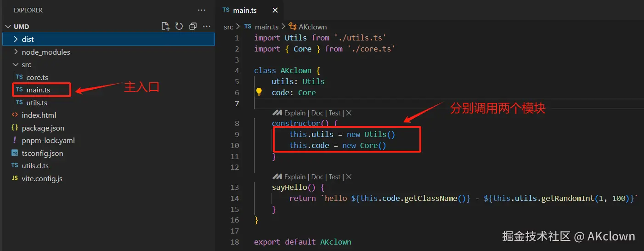Click the exclamation icon beside pnpm-lock.yaml
The image size is (644, 251).
tap(15, 140)
